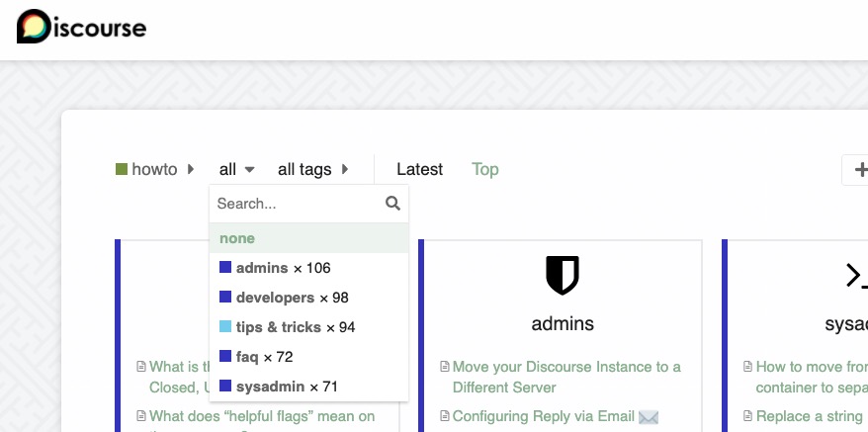Click document icon beside Move your Discourse Instance
The image size is (868, 432).
coord(445,367)
